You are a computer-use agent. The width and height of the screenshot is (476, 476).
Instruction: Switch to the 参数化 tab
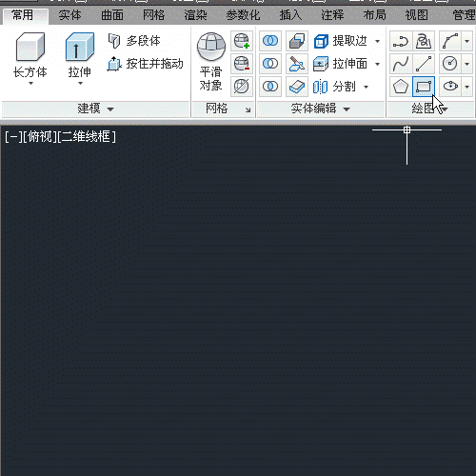243,15
